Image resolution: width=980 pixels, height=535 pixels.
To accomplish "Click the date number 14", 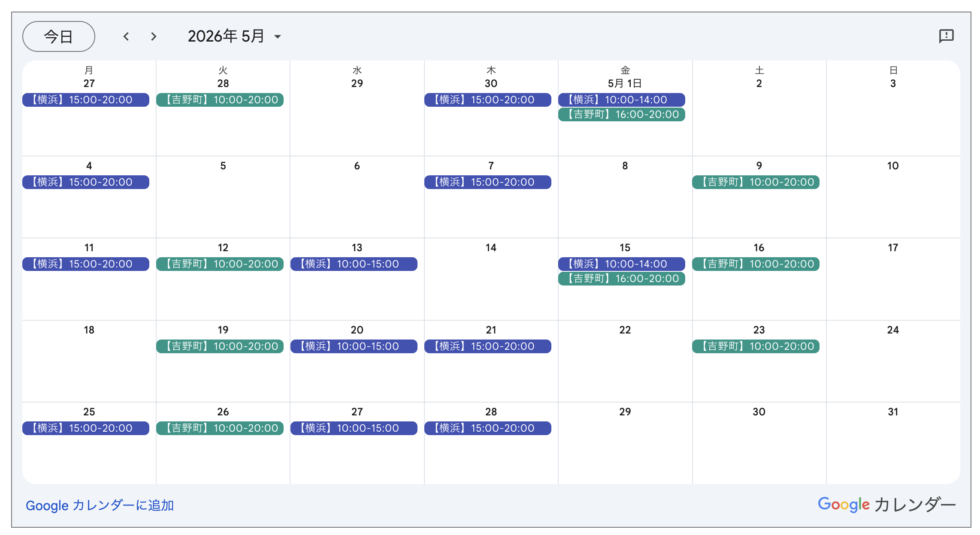I will click(x=491, y=248).
